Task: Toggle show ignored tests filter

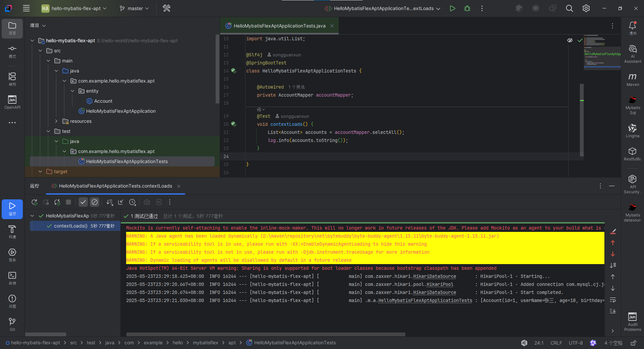Action: pos(95,202)
